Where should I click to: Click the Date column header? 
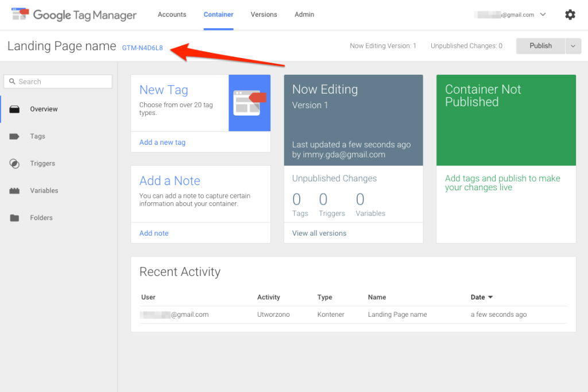pos(478,297)
